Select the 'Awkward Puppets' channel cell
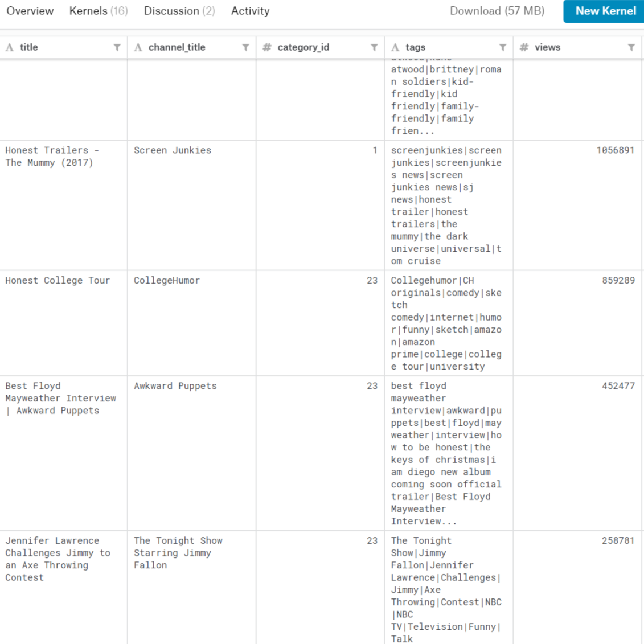Viewport: 644px width, 644px height. 192,453
